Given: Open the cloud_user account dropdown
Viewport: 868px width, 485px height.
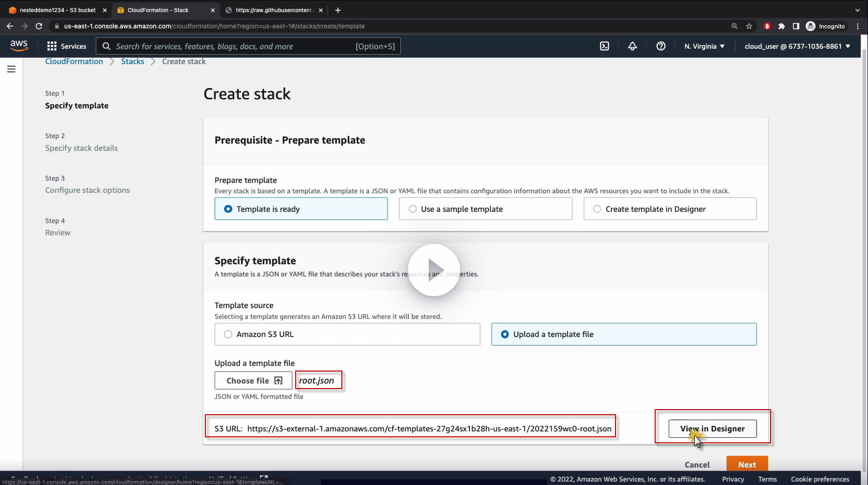Looking at the screenshot, I should point(797,46).
